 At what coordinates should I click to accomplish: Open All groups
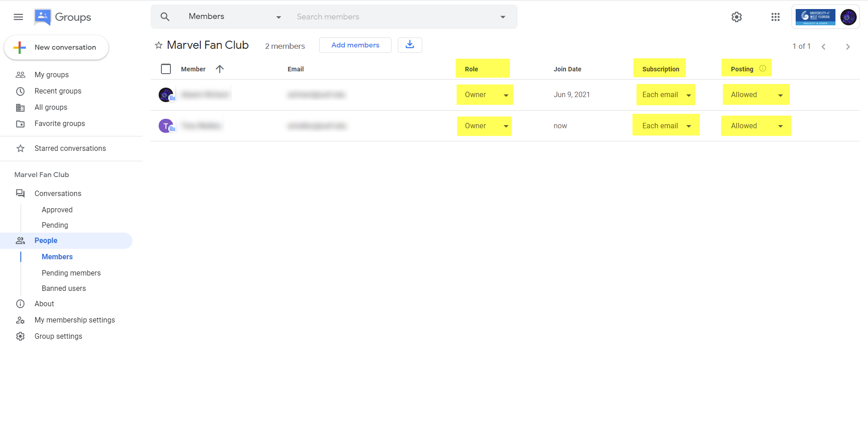coord(51,107)
